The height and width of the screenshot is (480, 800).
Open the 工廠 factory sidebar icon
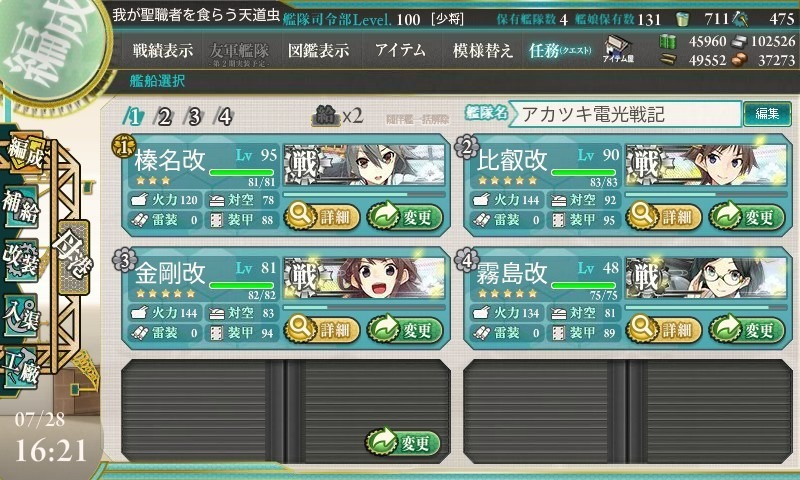21,368
